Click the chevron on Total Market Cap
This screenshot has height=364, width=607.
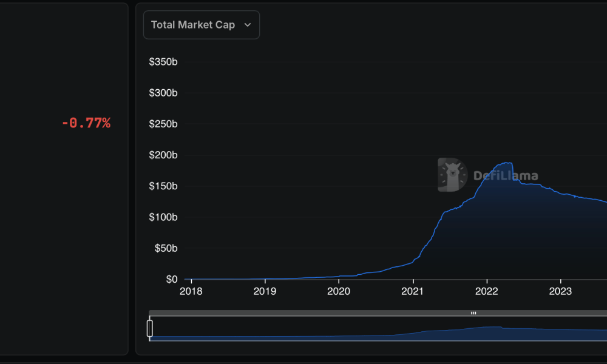click(x=247, y=25)
